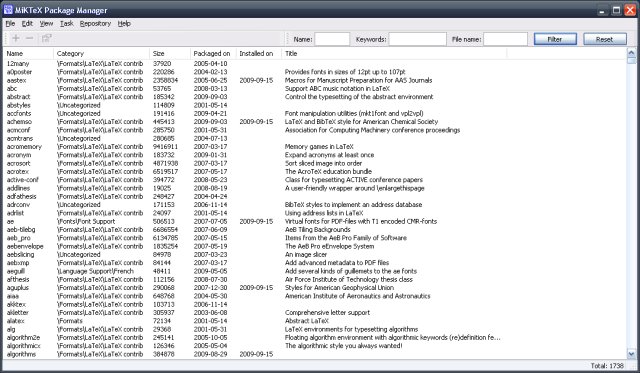Sort by the Packaged on column header
This screenshot has height=373, width=640.
(213, 53)
